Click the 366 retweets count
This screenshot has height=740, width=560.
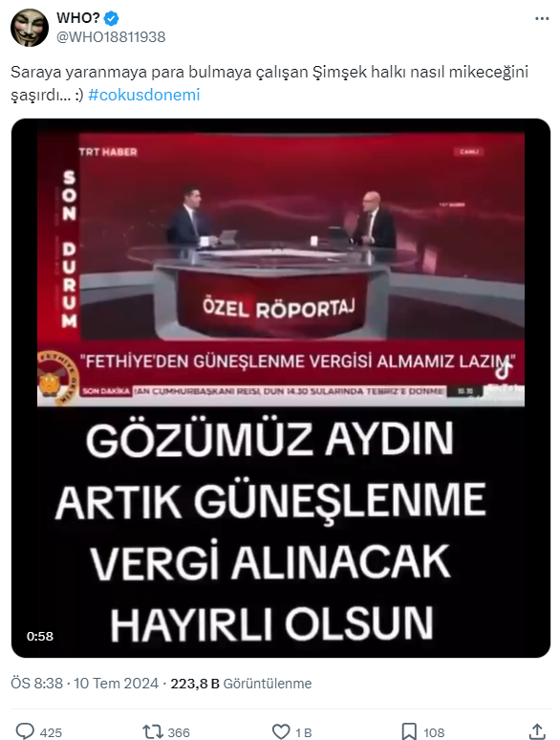click(179, 732)
